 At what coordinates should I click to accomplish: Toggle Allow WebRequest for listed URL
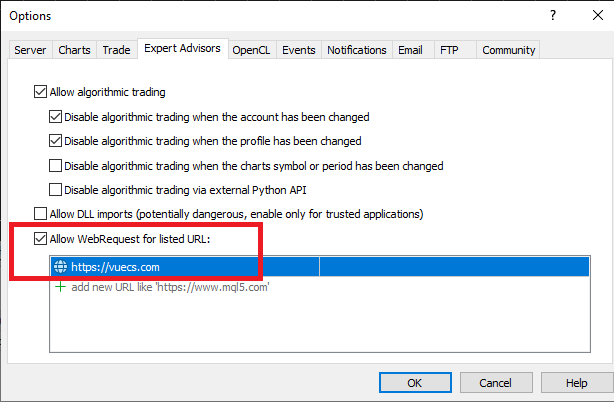tap(40, 238)
